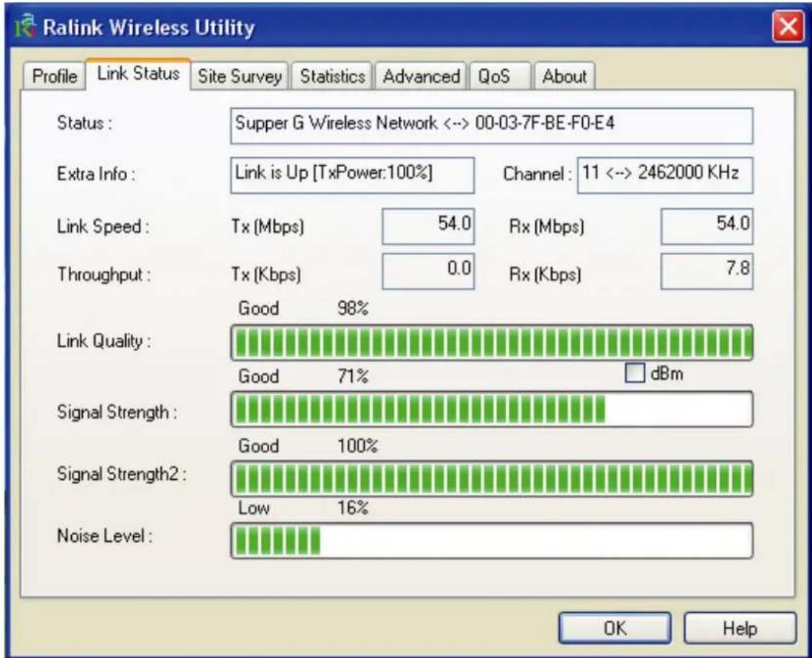Click the 'Tx (Kbps)' label
This screenshot has height=658, width=812.
point(265,274)
